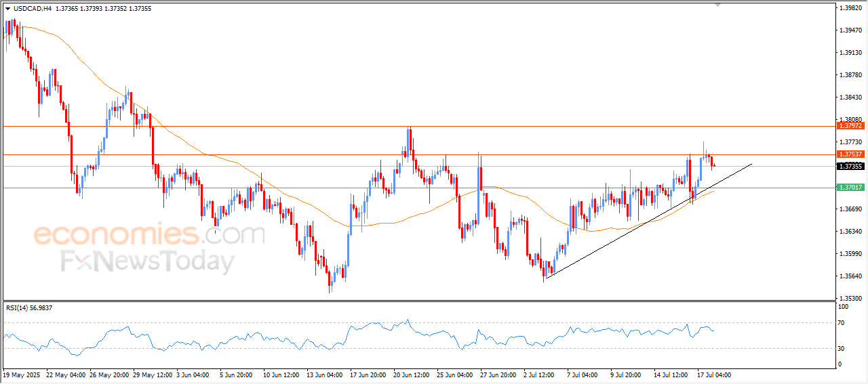Click the 1.39130 price axis value
This screenshot has height=384, width=868.
point(850,53)
